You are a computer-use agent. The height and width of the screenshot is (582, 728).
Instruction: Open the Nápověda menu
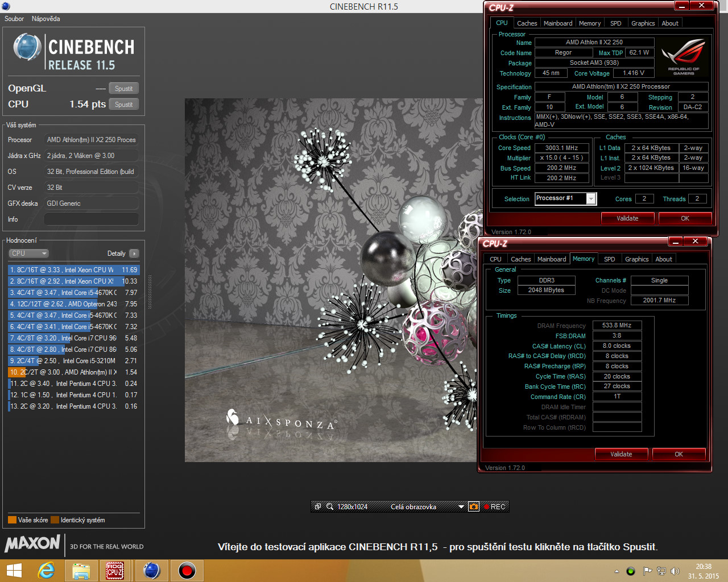pyautogui.click(x=45, y=19)
